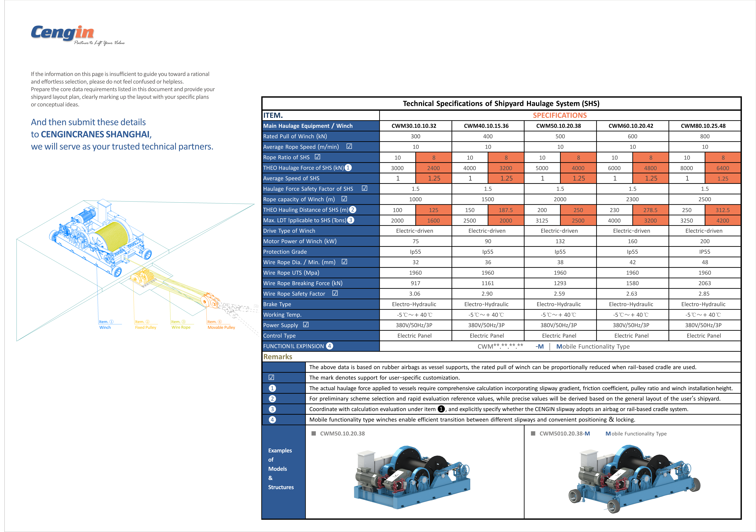Click circled 1 in Remarks column

click(x=272, y=388)
